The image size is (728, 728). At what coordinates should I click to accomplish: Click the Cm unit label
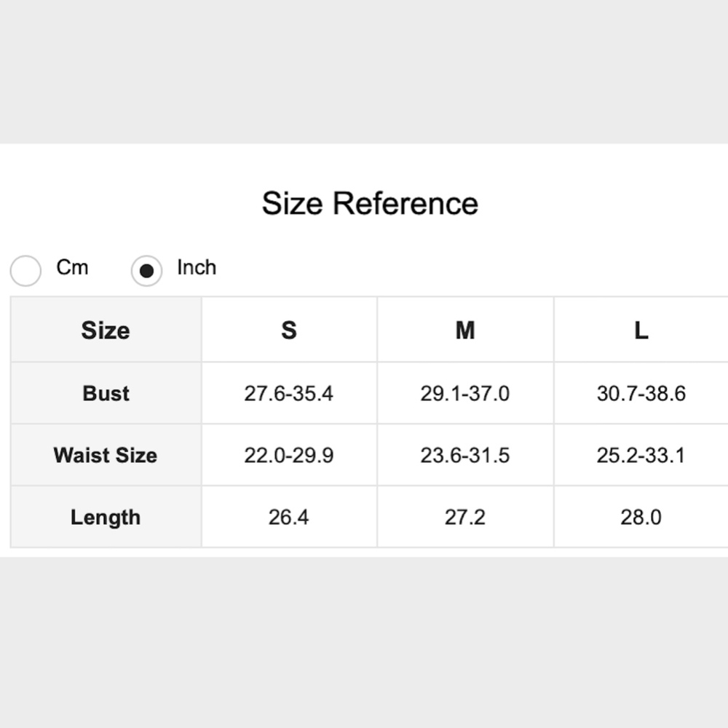(x=72, y=267)
